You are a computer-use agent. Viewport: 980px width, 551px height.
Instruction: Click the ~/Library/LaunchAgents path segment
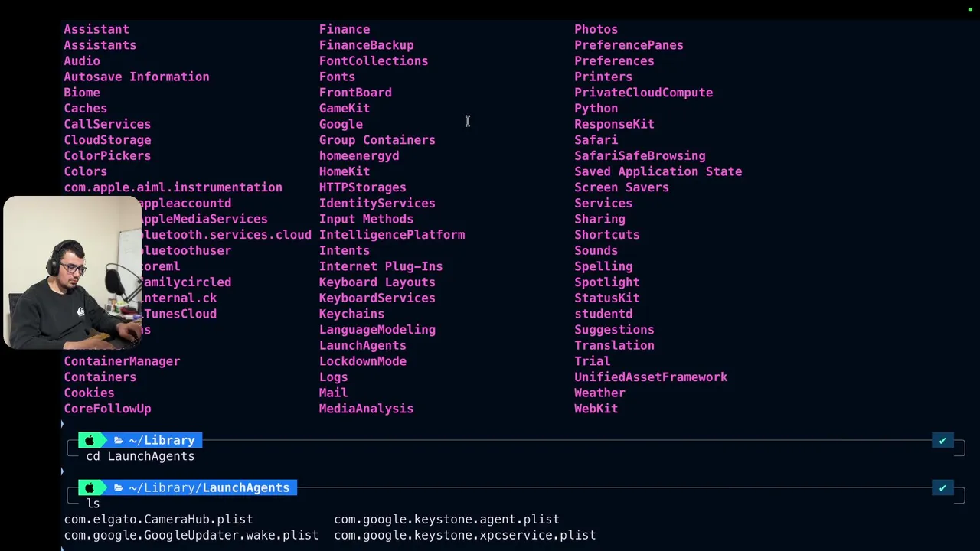209,487
